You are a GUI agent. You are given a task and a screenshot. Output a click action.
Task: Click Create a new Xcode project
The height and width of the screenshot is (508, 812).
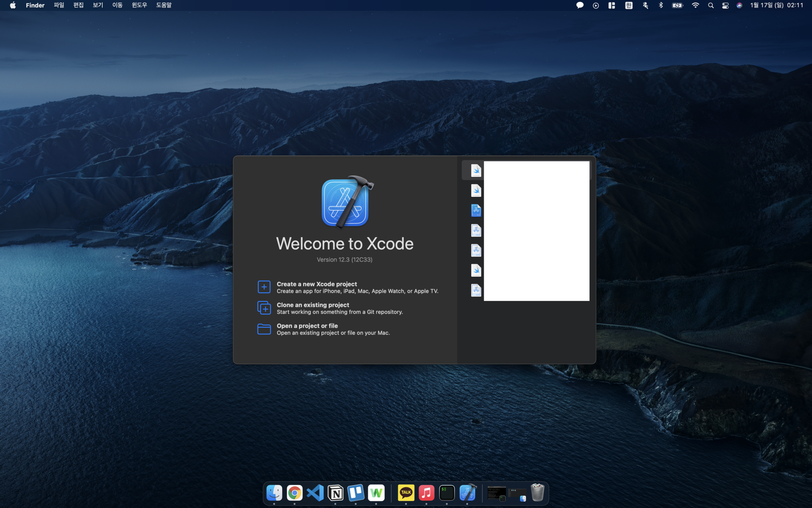point(317,284)
